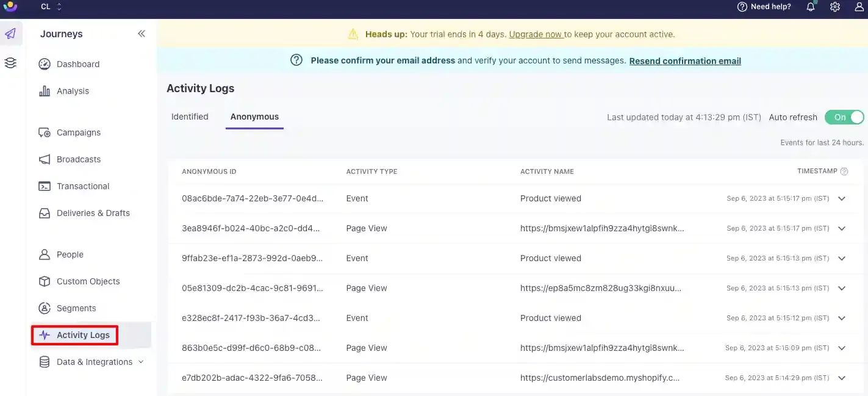The height and width of the screenshot is (396, 868).
Task: Click the Custom Objects cube icon
Action: 45,281
